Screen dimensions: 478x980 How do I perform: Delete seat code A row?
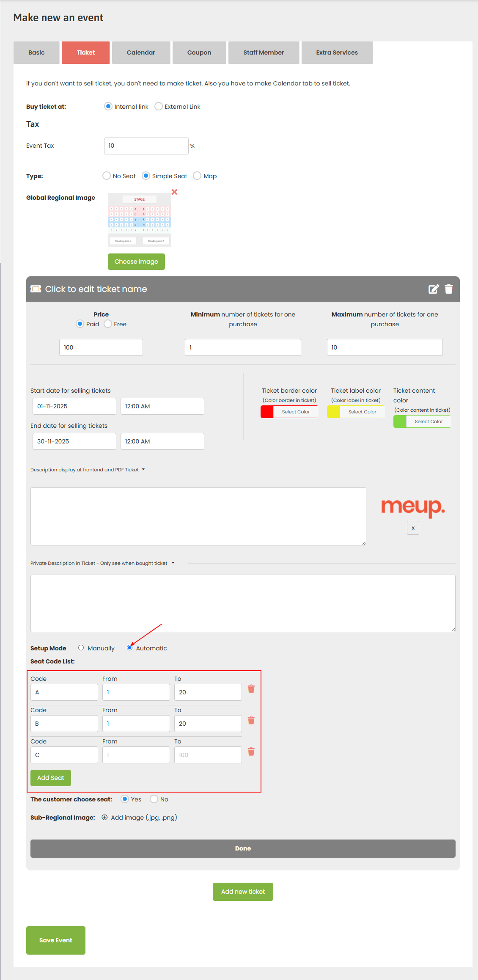[x=251, y=689]
